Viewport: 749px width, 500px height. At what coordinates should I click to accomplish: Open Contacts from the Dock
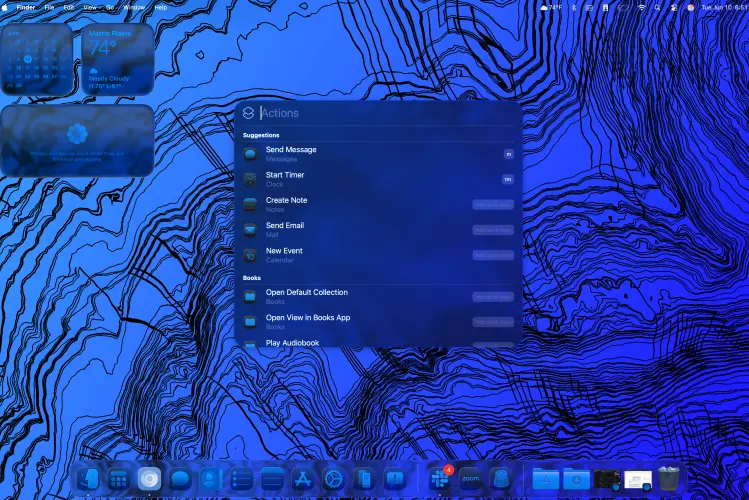pos(211,479)
